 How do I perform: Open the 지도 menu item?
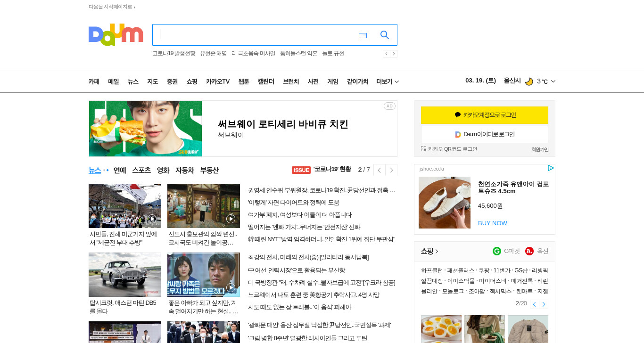coord(153,82)
